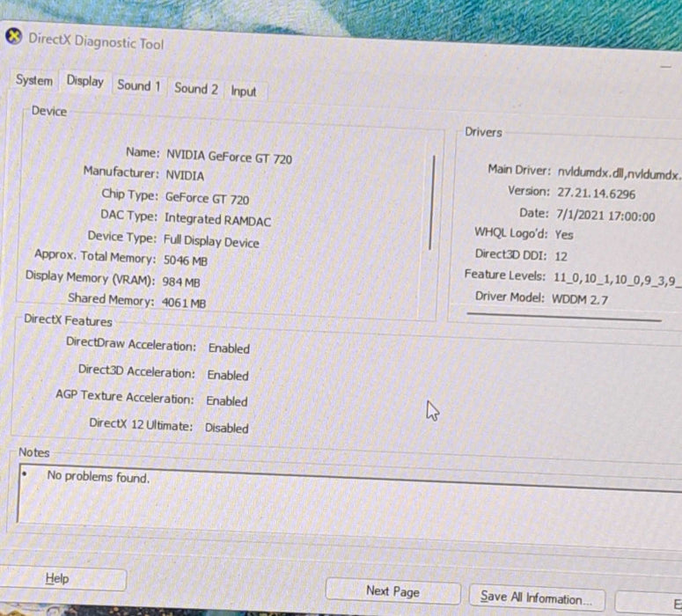Click the Direct3D DDI value 12

point(561,256)
